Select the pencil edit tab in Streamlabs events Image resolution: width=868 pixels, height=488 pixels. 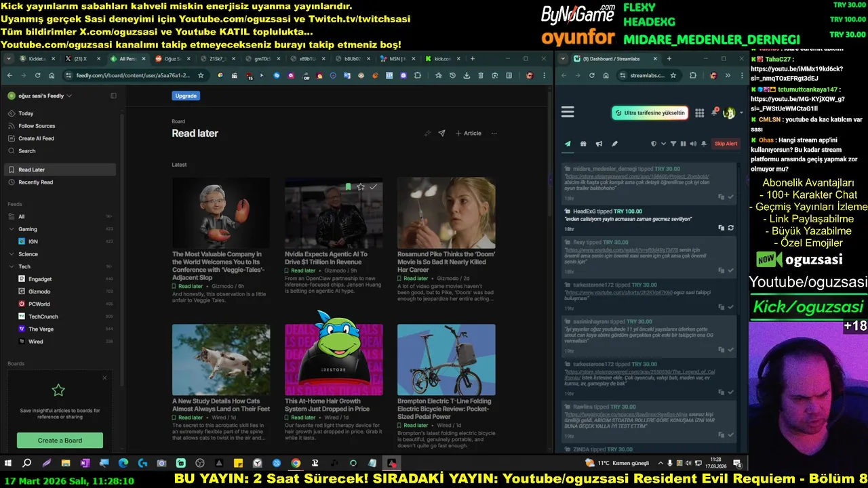(614, 144)
